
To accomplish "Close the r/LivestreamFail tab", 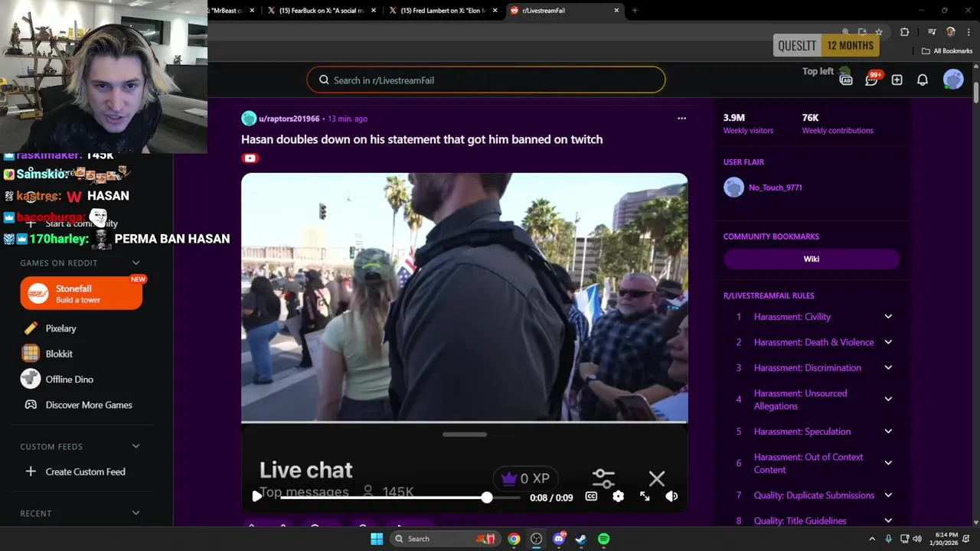I will point(616,11).
